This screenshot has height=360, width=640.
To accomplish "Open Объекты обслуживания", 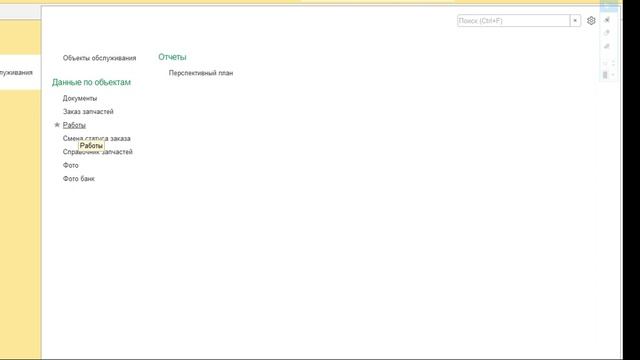I will pos(99,58).
